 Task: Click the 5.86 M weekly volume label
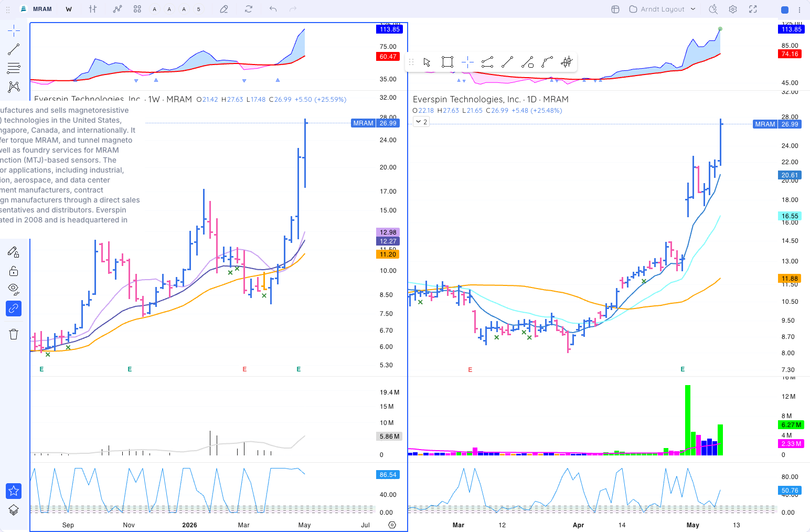tap(389, 437)
